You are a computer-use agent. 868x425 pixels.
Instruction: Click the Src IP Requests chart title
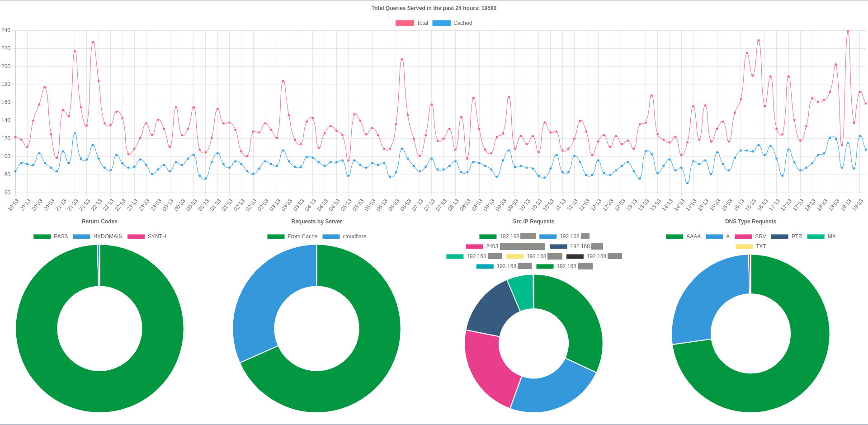pos(533,222)
